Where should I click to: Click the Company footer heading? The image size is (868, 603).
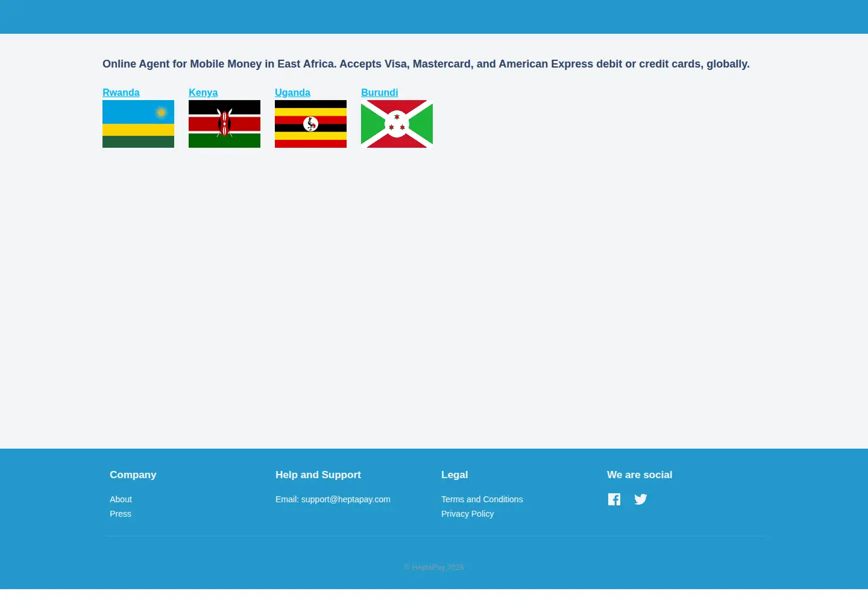pos(133,475)
